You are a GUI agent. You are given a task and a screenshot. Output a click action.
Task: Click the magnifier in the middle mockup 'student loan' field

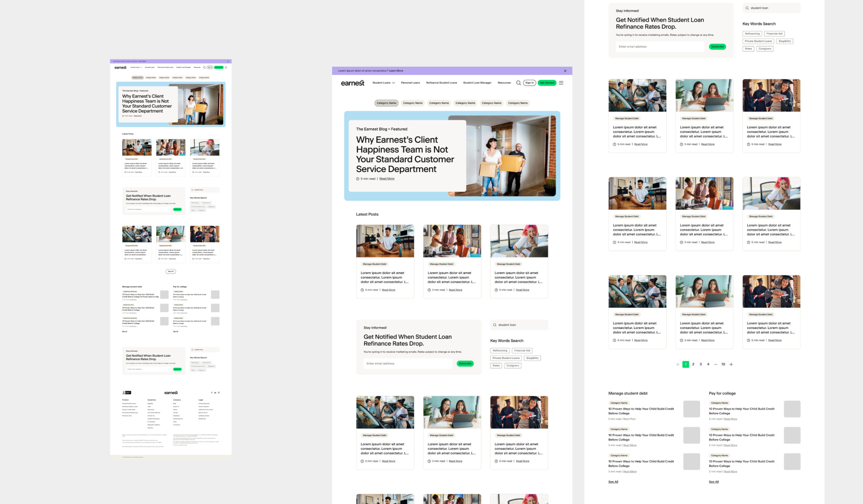(495, 325)
